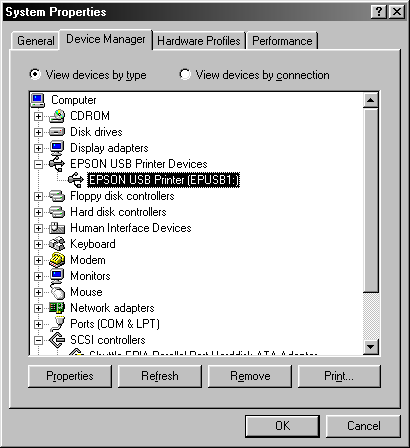Click the device list scrollbar down arrow
Screen dimensions: 410x448
[371, 347]
